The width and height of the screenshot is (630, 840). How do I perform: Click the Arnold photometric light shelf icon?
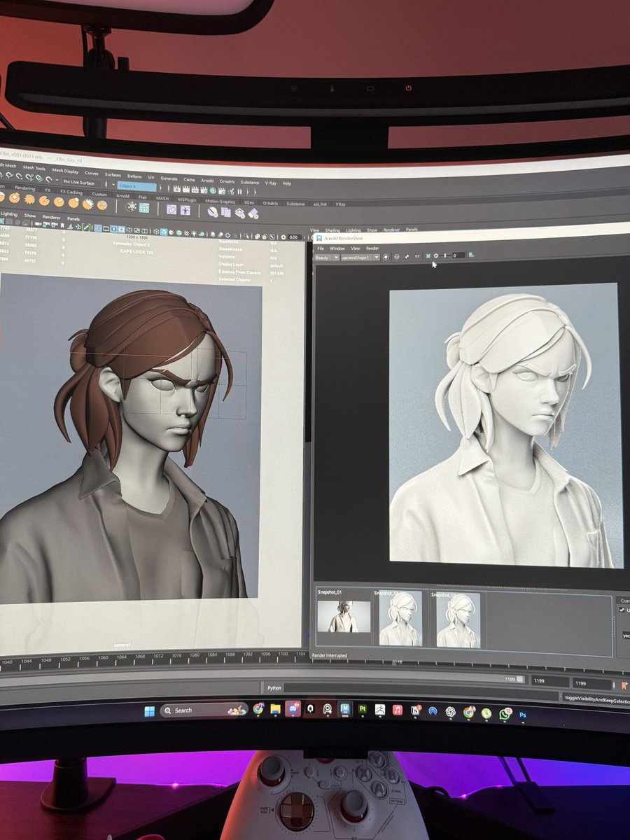pos(171,209)
